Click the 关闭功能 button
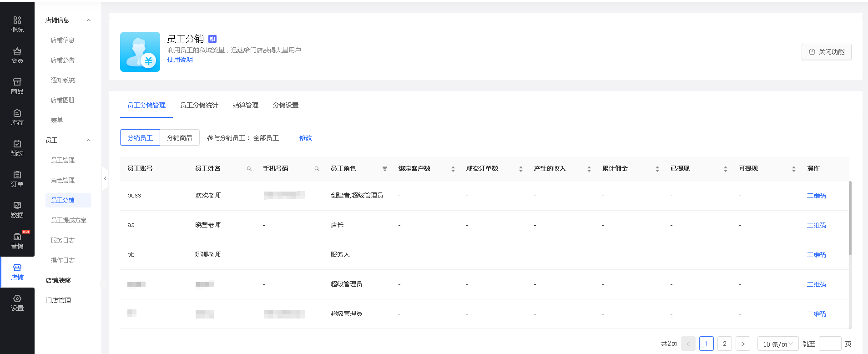 827,52
